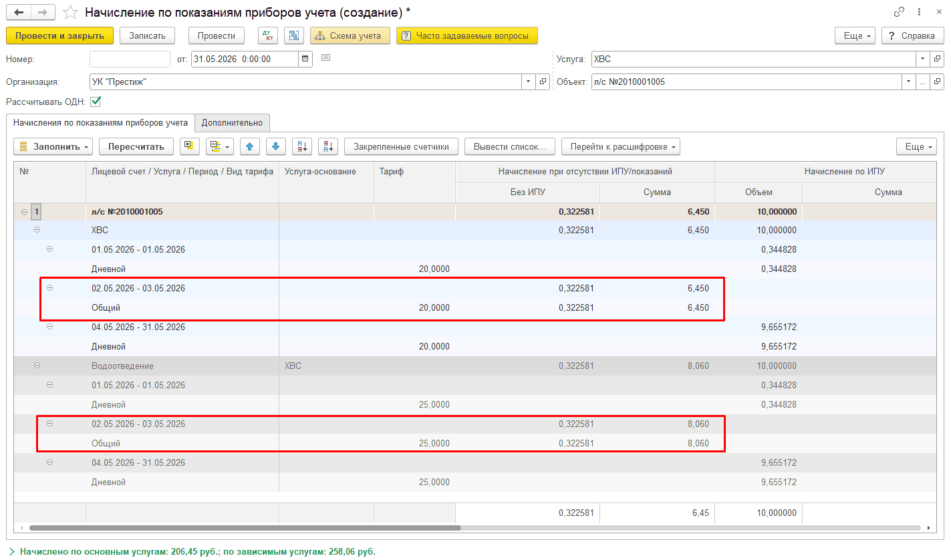Toggle the Рассчитывать ОДН checkbox
This screenshot has width=951, height=560.
96,102
